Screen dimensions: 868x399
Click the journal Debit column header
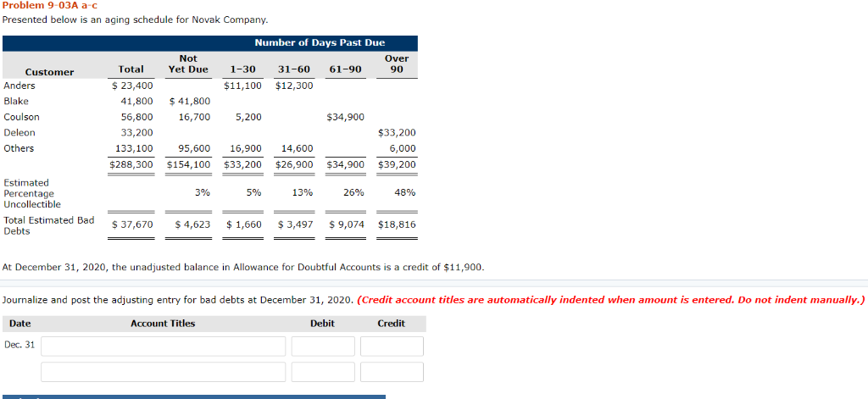point(322,324)
